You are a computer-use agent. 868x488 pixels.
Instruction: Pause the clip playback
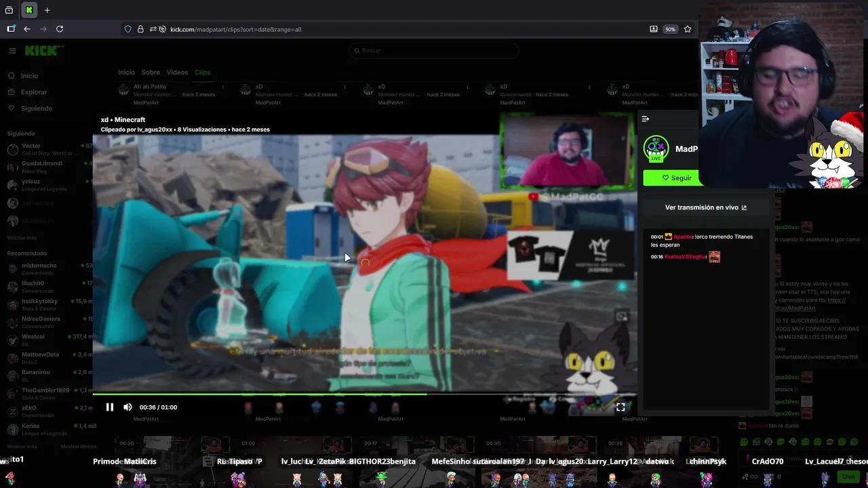click(110, 407)
